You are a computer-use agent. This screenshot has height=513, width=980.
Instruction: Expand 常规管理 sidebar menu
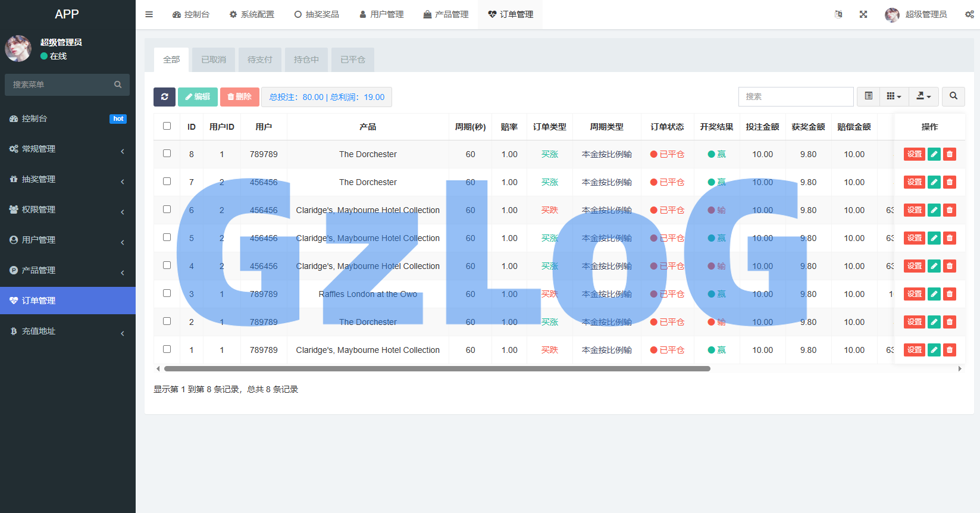coord(68,149)
